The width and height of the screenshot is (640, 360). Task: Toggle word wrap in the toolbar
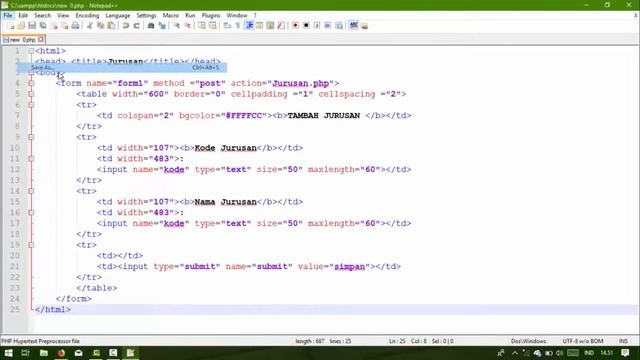227,26
